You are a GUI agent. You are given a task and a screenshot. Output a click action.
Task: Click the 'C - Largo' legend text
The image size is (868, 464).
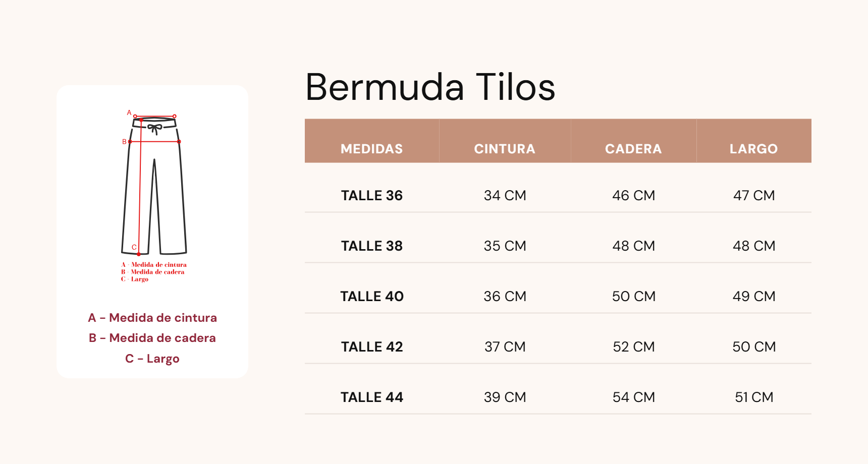point(152,359)
